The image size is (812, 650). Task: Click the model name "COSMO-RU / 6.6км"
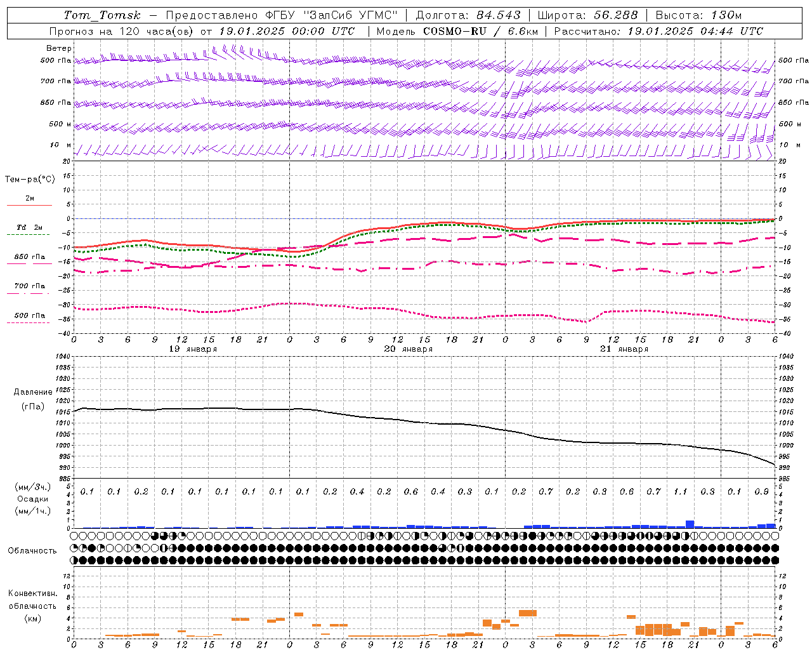(x=481, y=31)
